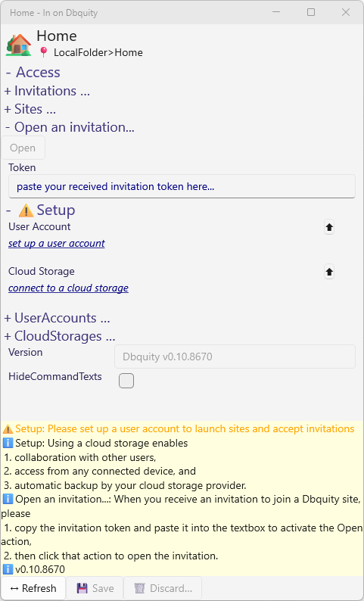The height and width of the screenshot is (601, 364).
Task: Click the info icon before v0.10.8670
Action: [8, 569]
